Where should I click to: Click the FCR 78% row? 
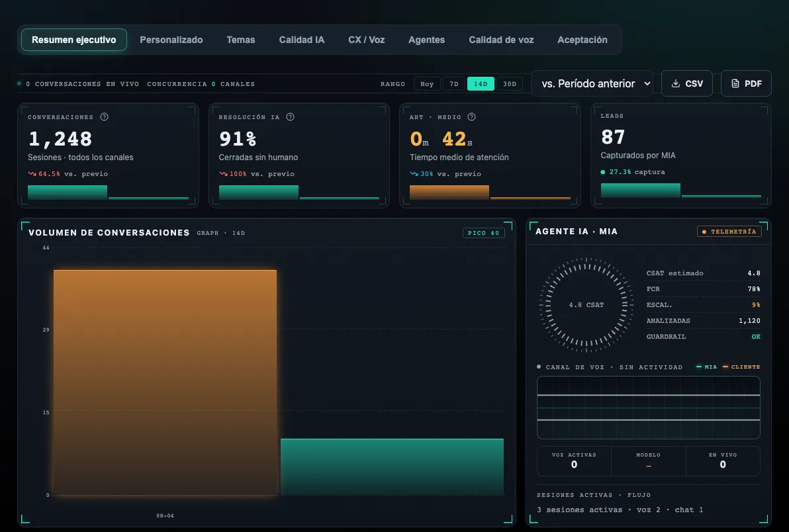pos(704,289)
